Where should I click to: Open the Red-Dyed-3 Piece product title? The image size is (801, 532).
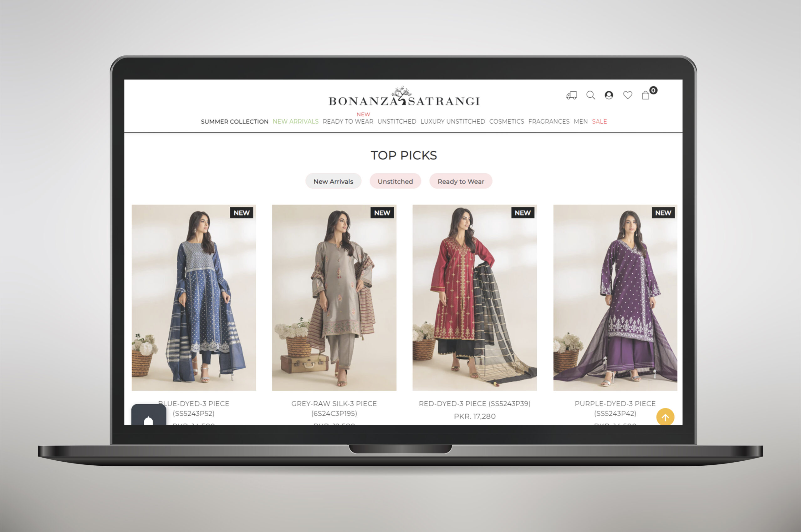(x=474, y=403)
